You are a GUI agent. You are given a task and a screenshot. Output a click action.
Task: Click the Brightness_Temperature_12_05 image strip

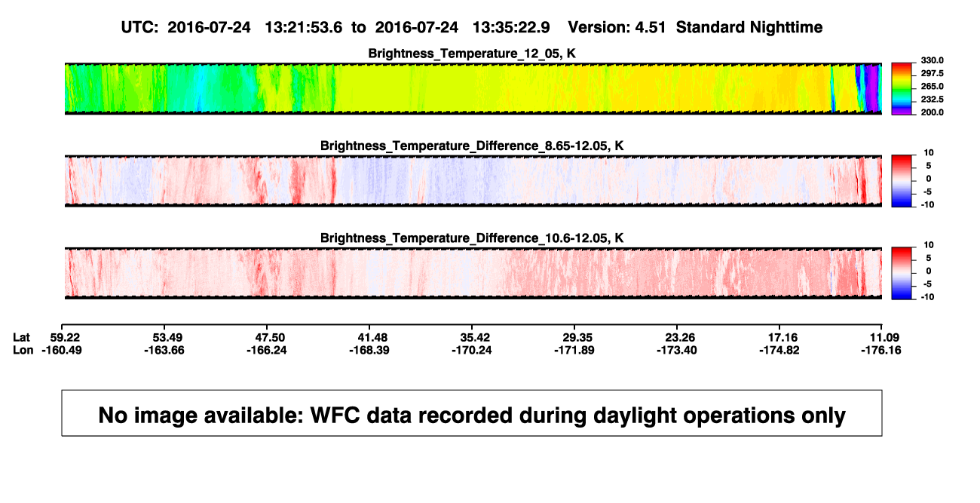pyautogui.click(x=473, y=89)
